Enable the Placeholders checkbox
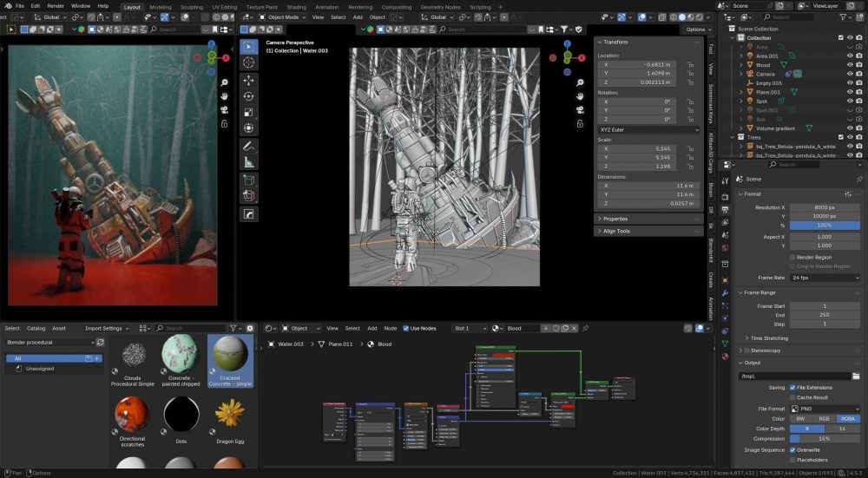 [792, 460]
